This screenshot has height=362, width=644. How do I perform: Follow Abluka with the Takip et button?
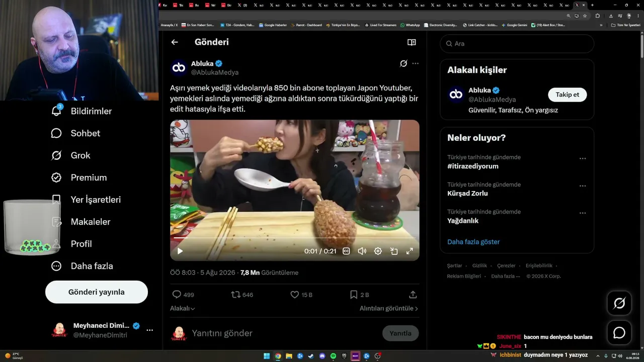pos(568,95)
